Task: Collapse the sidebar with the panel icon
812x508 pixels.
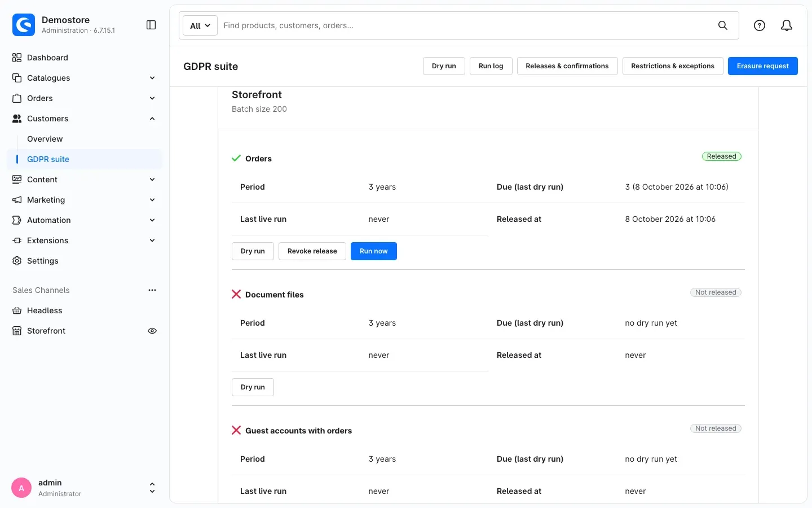Action: pos(151,25)
